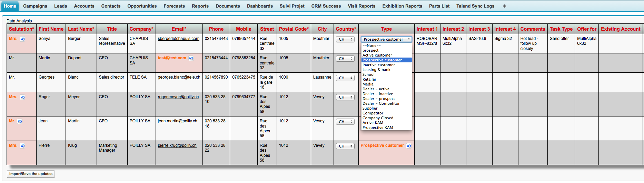Click the Lausanne city cell
Image resolution: width=644 pixels, height=183 pixels.
tap(322, 82)
